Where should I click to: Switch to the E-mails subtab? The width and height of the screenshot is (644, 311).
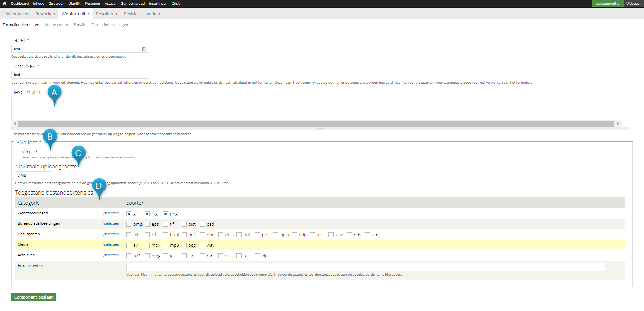80,25
